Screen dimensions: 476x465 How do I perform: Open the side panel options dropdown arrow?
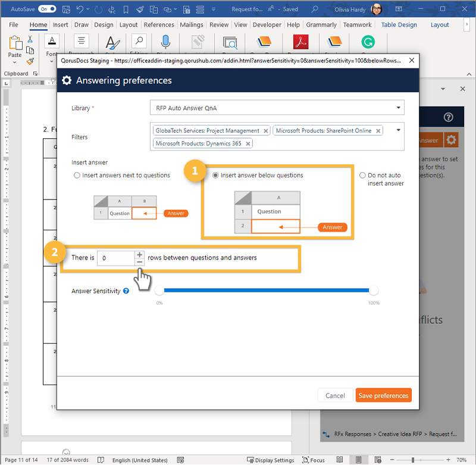(x=443, y=89)
